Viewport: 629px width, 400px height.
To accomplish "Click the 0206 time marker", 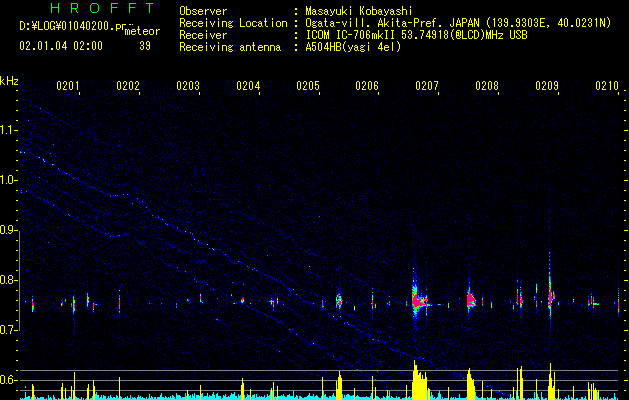I will (367, 85).
